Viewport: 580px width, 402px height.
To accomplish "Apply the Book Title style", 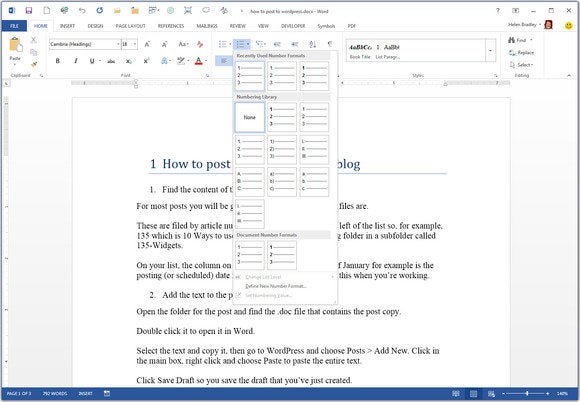I will 360,51.
